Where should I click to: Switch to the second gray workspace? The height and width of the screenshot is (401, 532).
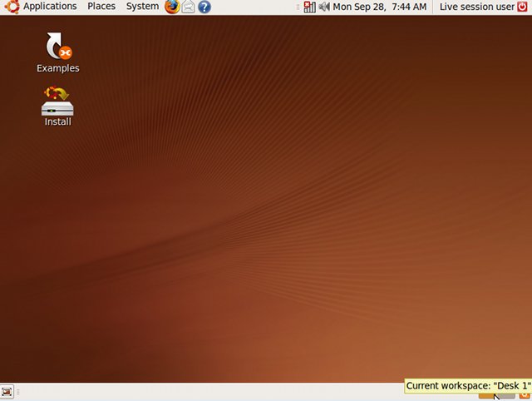click(506, 396)
